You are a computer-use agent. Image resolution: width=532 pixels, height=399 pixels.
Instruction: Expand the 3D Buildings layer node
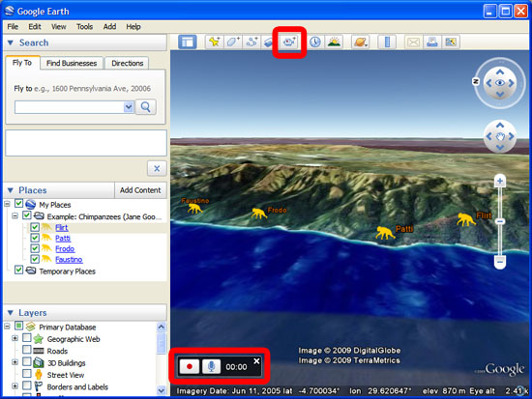click(x=15, y=362)
